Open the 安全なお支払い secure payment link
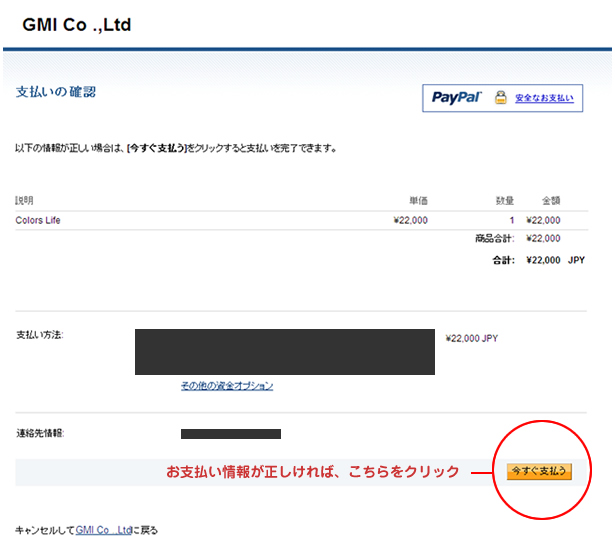This screenshot has width=615, height=547. [x=544, y=98]
